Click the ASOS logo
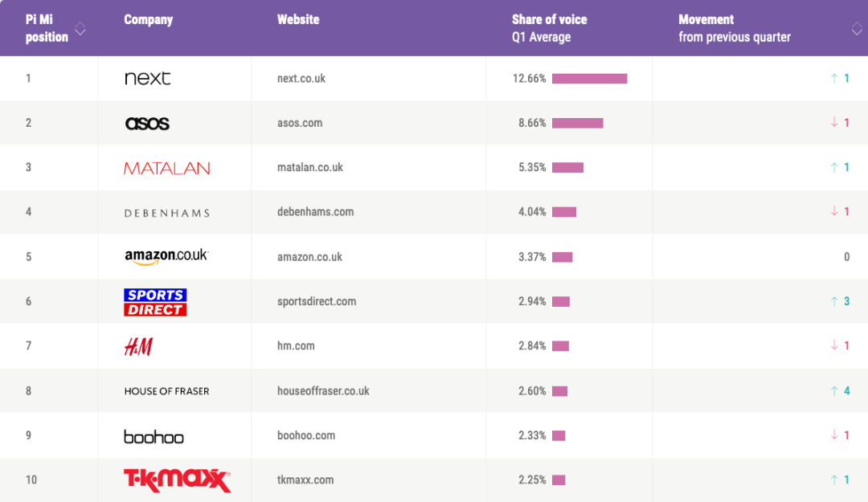Screen dimensions: 868x502 pos(147,123)
